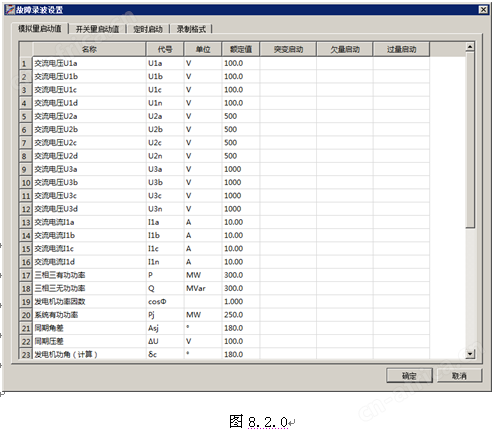Select the 三相三有功功率 name cell
This screenshot has height=432, width=496.
click(89, 275)
